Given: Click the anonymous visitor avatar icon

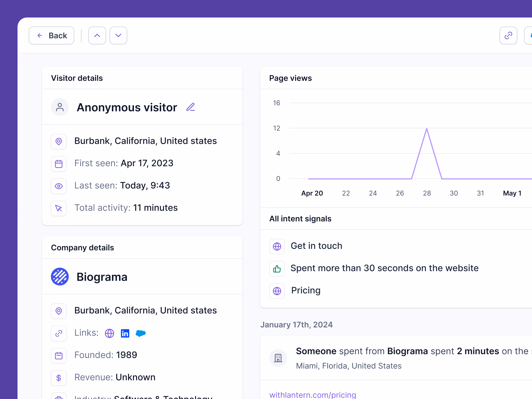Looking at the screenshot, I should tap(60, 107).
